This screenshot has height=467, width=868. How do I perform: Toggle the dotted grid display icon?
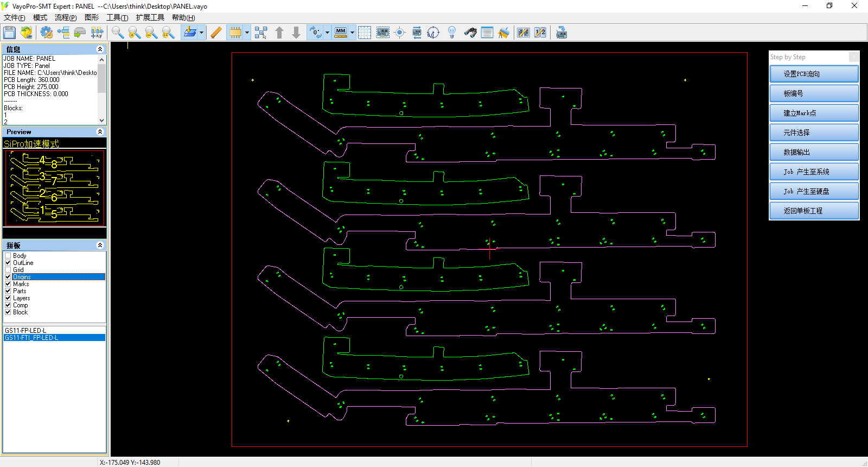[365, 33]
